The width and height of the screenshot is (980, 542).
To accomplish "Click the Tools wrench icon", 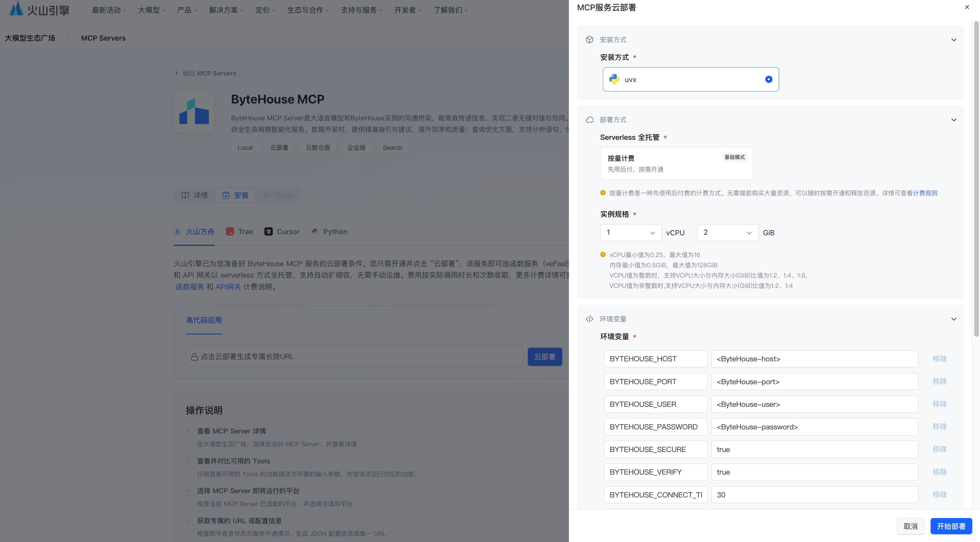I will tap(266, 195).
